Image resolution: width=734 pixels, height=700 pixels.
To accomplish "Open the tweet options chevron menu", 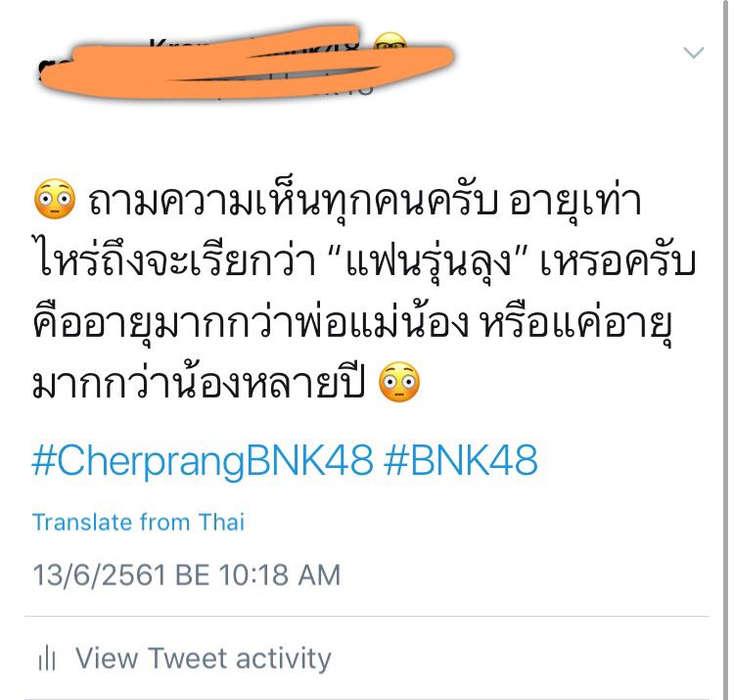I will point(693,53).
